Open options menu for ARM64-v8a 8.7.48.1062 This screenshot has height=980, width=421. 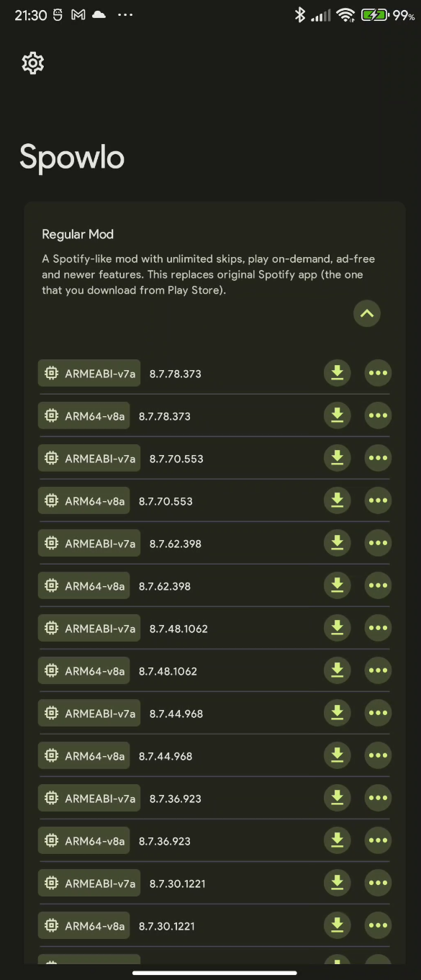pos(378,670)
